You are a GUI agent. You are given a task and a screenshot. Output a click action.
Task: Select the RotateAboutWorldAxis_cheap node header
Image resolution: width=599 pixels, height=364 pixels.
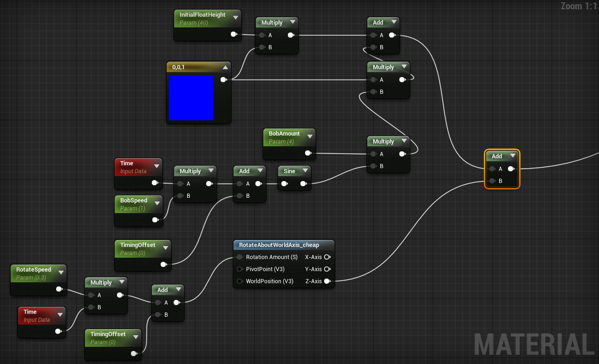coord(279,245)
